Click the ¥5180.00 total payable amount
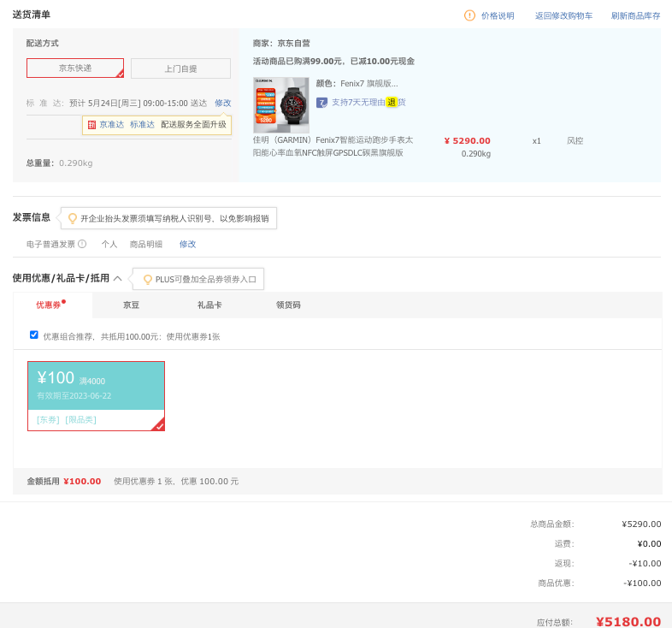This screenshot has width=672, height=628. pos(628,621)
